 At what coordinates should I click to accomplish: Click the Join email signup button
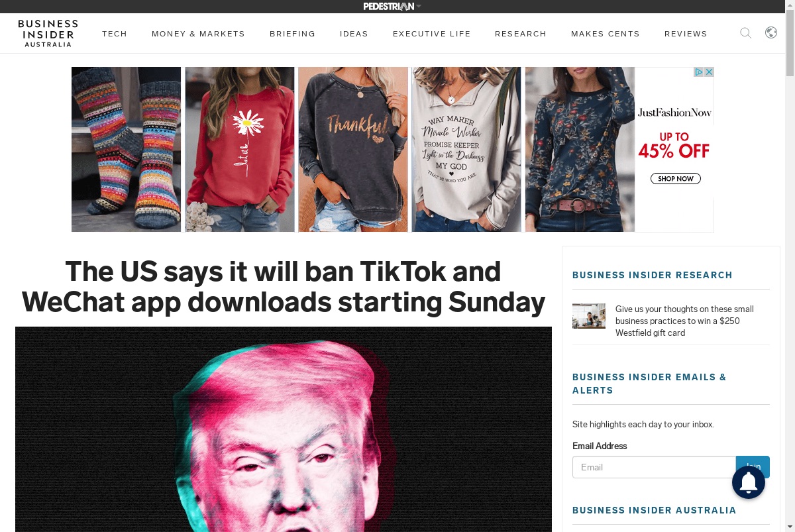pyautogui.click(x=753, y=467)
